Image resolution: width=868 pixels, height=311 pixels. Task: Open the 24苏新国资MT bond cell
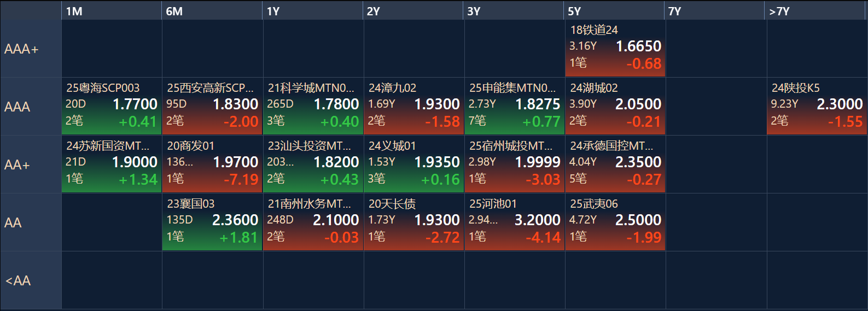click(112, 165)
